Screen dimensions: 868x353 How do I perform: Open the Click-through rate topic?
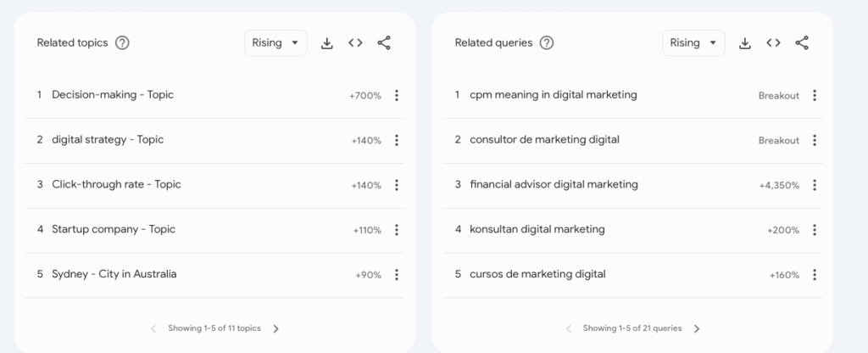pyautogui.click(x=116, y=185)
